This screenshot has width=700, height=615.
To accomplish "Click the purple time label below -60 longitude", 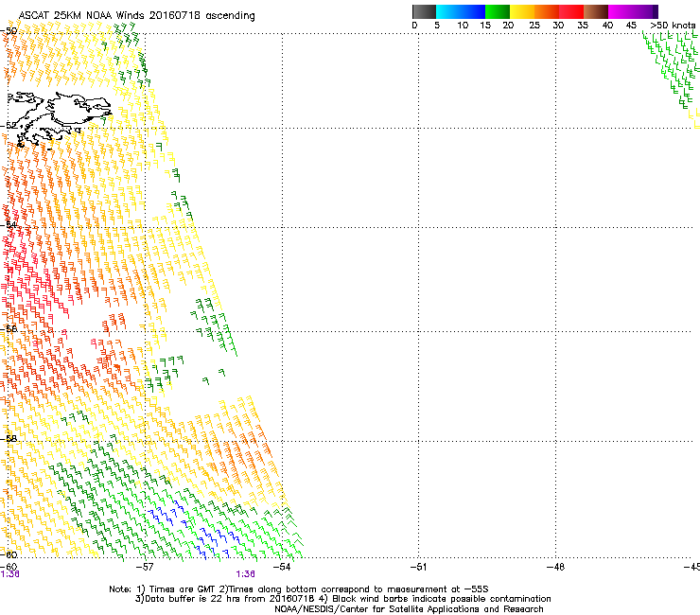I will (x=9, y=574).
